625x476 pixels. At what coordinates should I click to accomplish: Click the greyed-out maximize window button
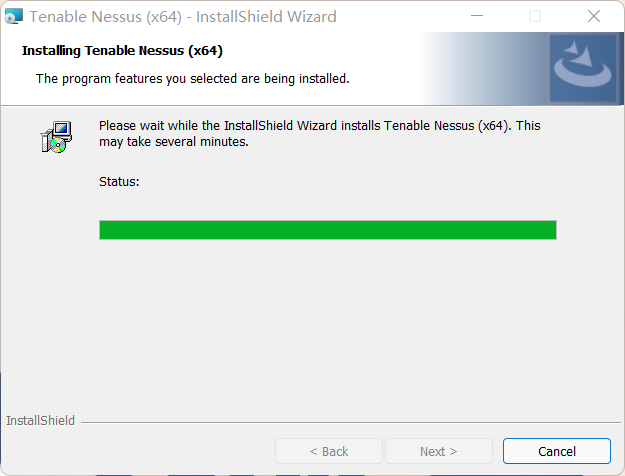pos(535,16)
